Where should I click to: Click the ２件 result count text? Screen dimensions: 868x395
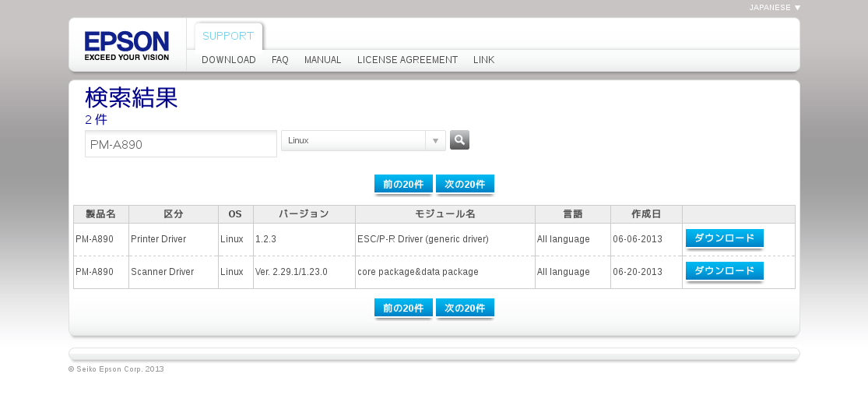pyautogui.click(x=96, y=120)
